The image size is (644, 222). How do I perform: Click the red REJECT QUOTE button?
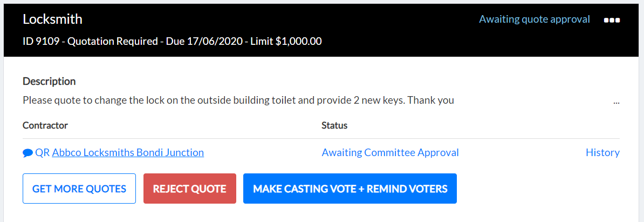click(190, 189)
